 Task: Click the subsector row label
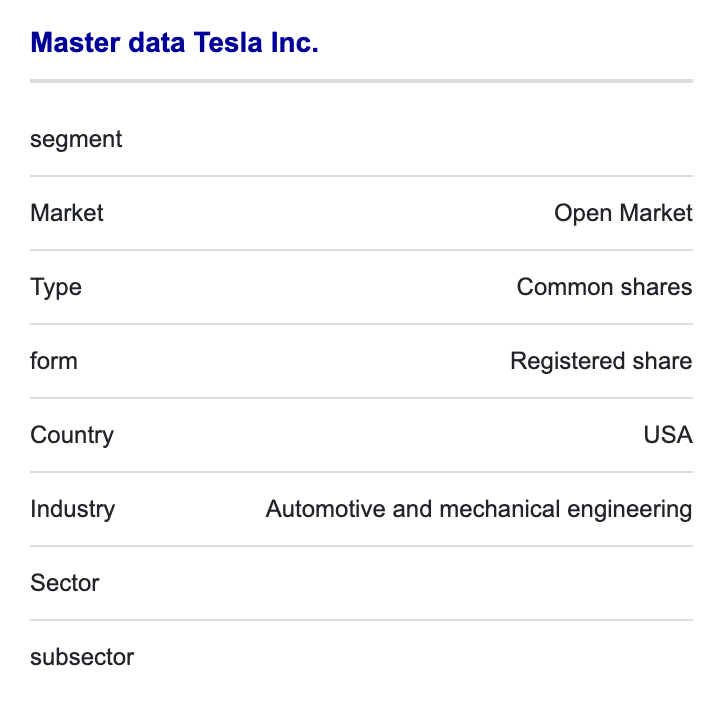(x=82, y=657)
